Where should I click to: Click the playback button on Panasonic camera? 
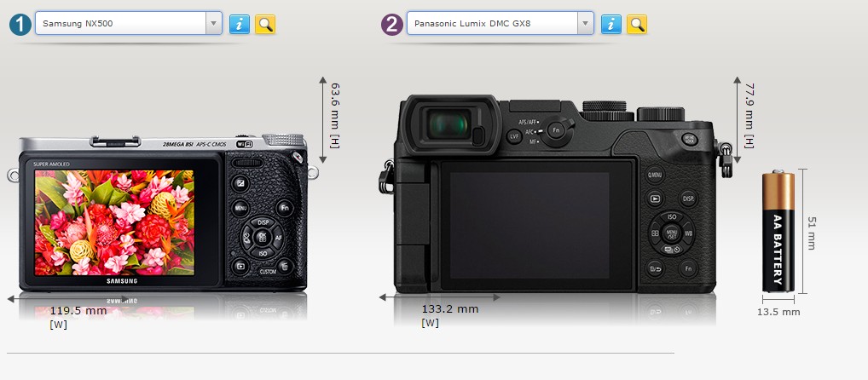point(656,199)
